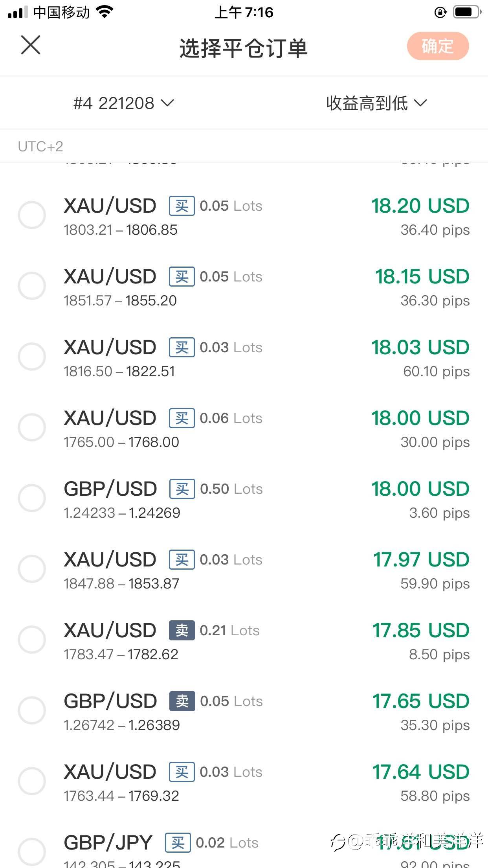Viewport: 488px width, 868px height.
Task: Tap the 买 badge on the 17.97 USD order
Action: click(x=182, y=560)
